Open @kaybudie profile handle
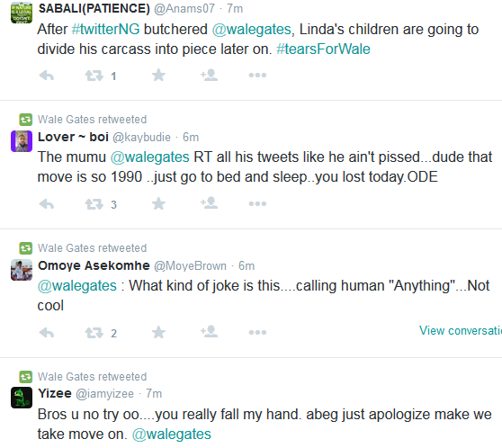Viewport: 502px width, 448px height. click(x=141, y=138)
